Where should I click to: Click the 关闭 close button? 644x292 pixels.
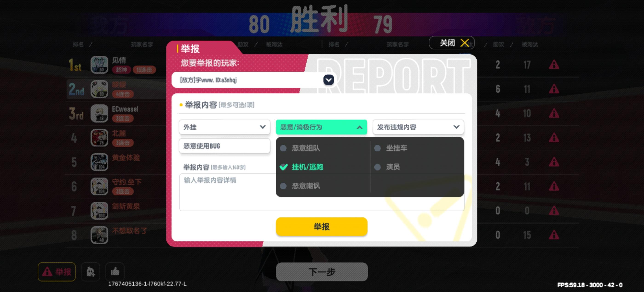[452, 43]
